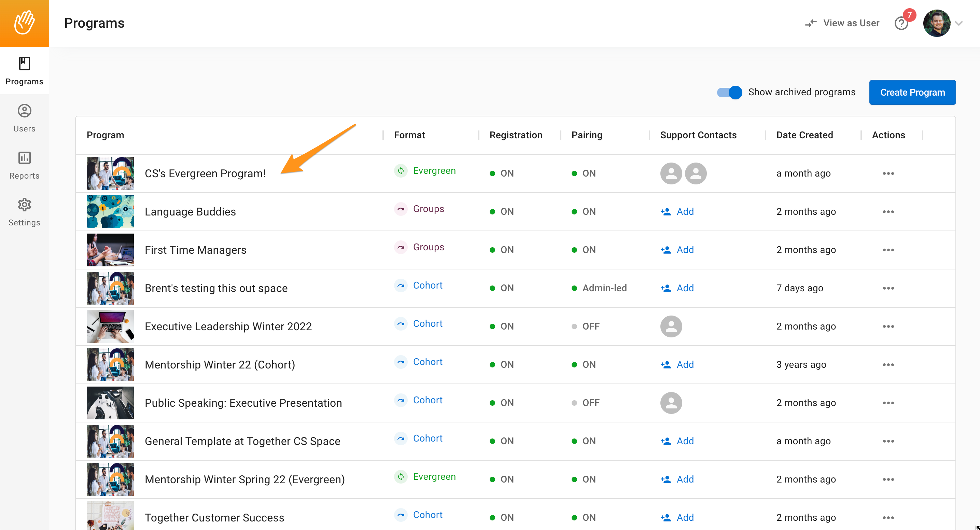The image size is (980, 530).
Task: Click the Format column header
Action: [409, 135]
